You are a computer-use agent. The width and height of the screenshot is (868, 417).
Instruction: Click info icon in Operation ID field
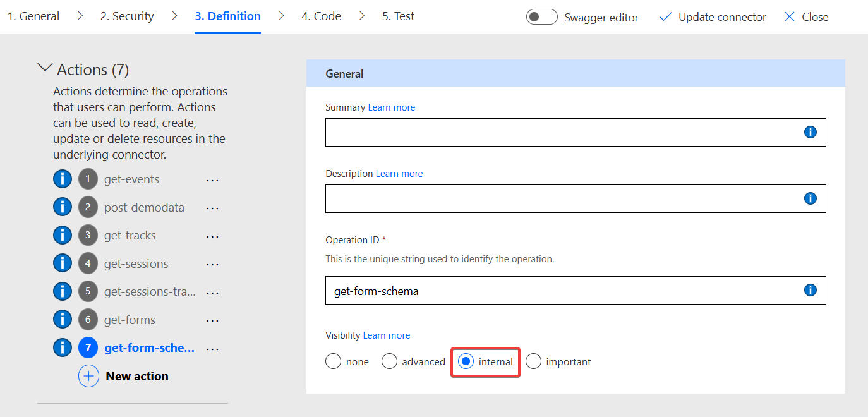[810, 290]
